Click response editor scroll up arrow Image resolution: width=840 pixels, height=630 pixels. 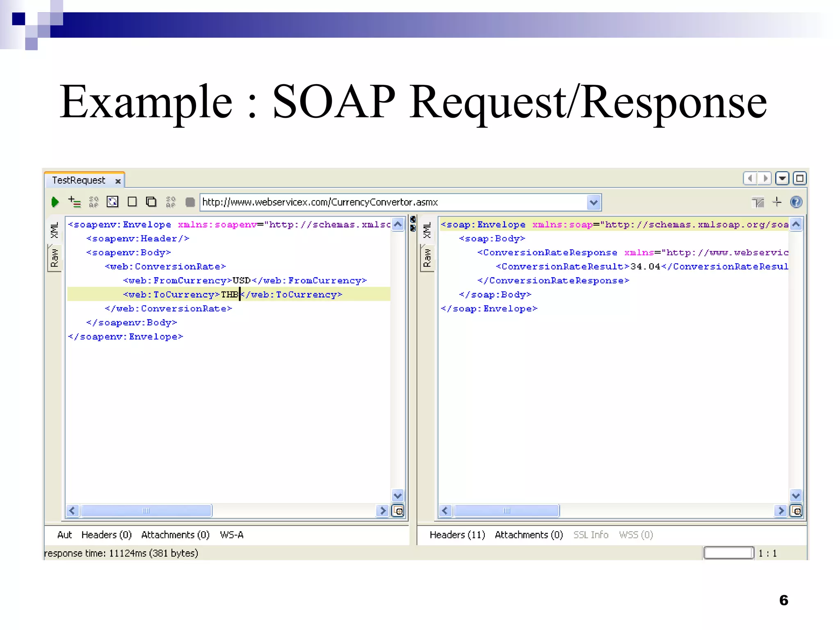(x=796, y=224)
